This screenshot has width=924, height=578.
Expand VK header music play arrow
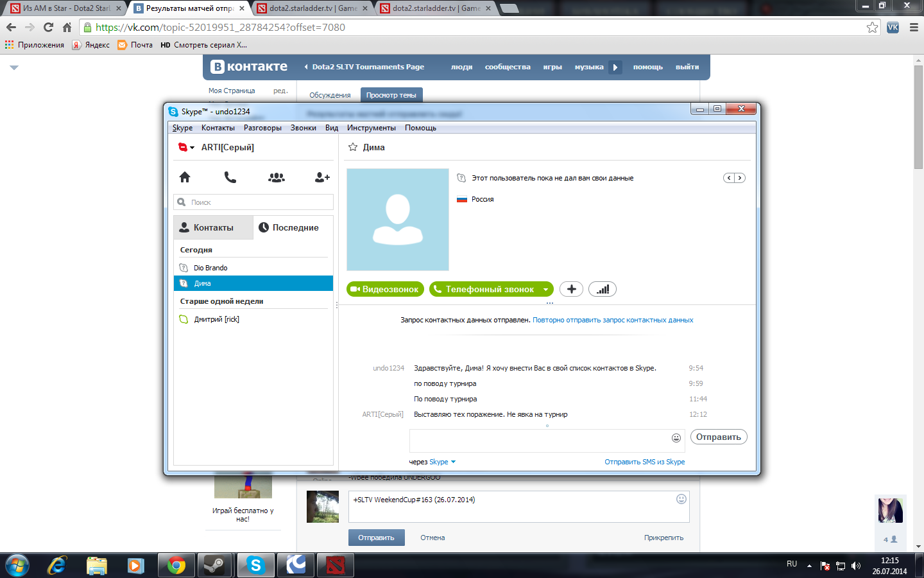coord(615,67)
